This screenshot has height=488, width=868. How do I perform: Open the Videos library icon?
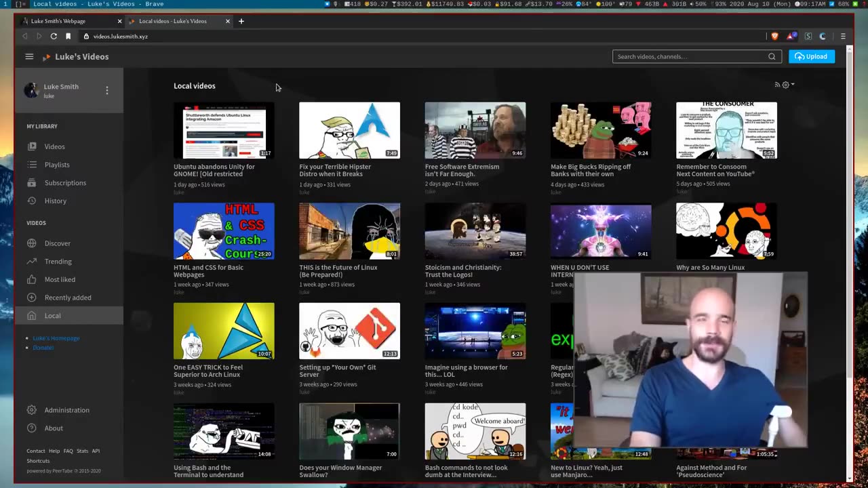pyautogui.click(x=32, y=146)
